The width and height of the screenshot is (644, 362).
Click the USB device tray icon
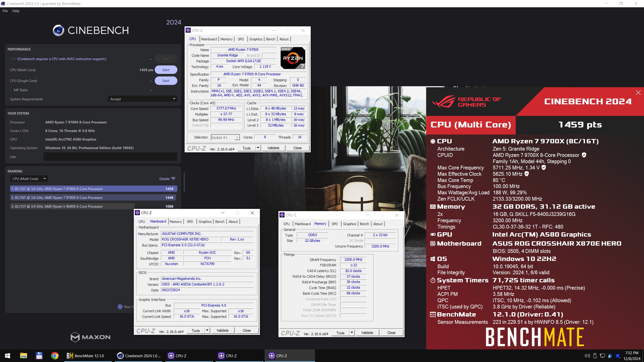point(595,356)
